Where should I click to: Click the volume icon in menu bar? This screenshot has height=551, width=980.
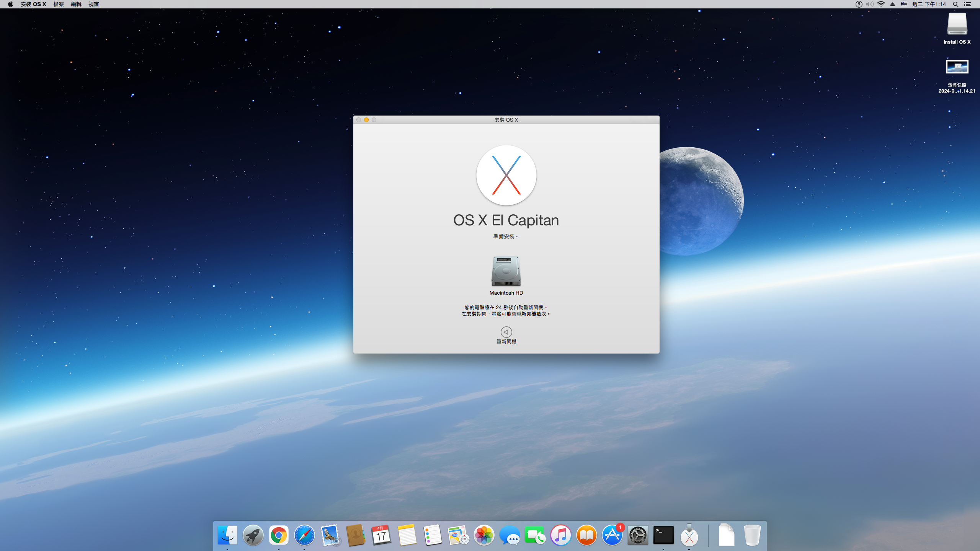click(869, 4)
